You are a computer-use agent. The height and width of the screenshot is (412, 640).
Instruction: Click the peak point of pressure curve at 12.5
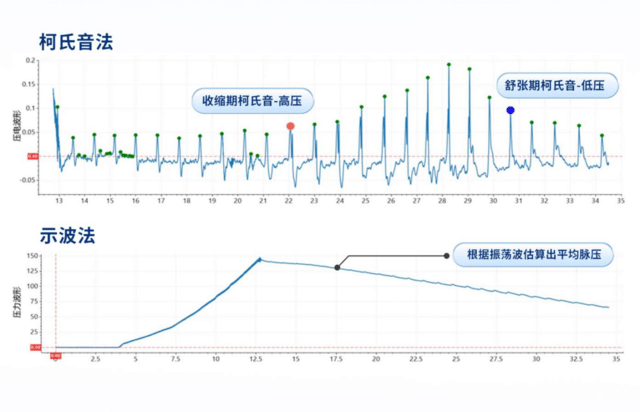tap(260, 259)
